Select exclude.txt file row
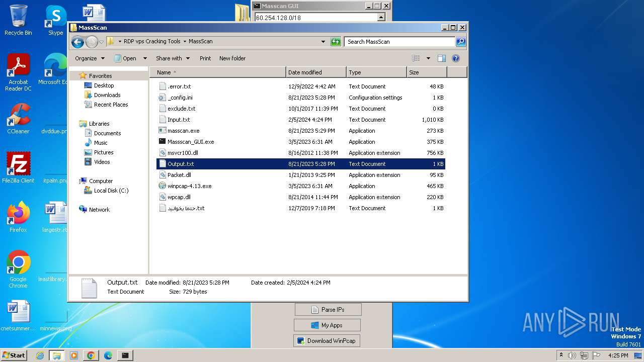 pyautogui.click(x=301, y=109)
